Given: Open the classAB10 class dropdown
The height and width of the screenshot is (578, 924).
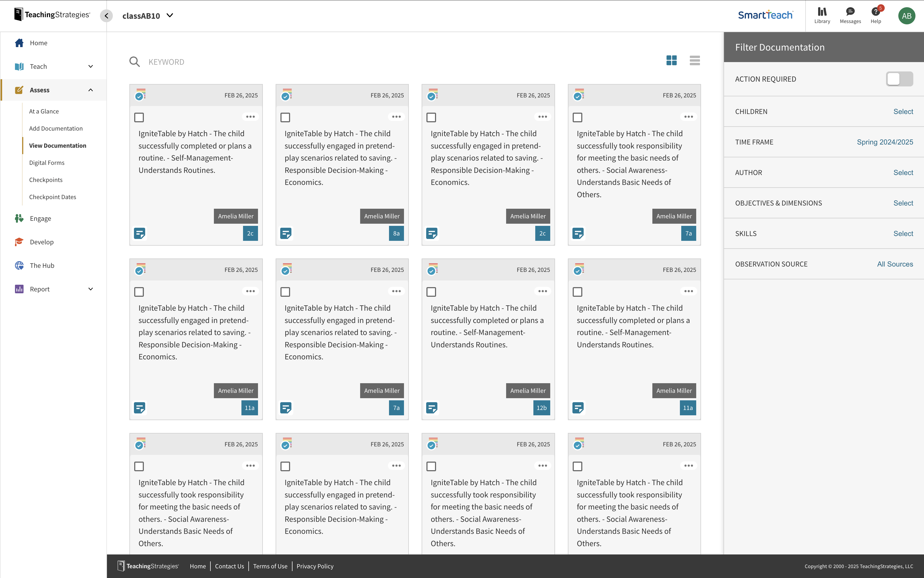Looking at the screenshot, I should click(148, 16).
